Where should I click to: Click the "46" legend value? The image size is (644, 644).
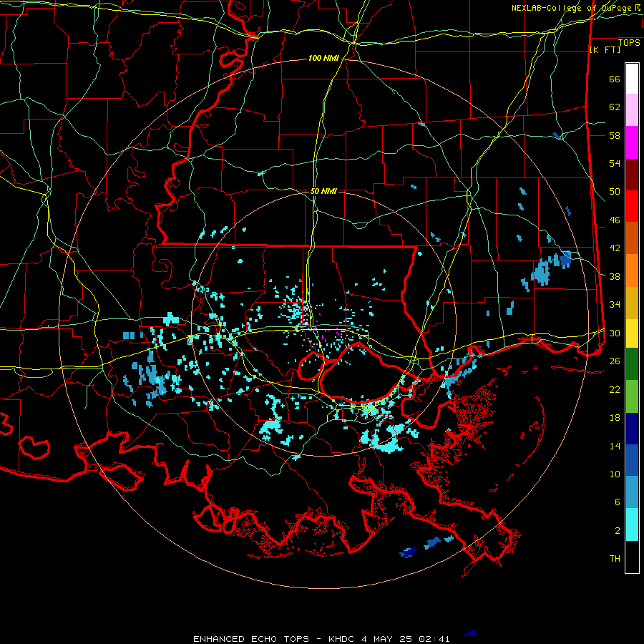(615, 220)
